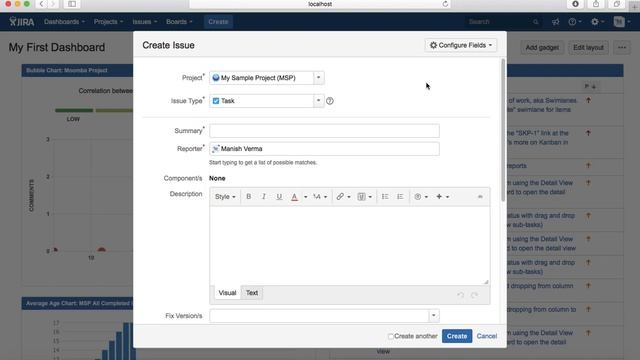This screenshot has height=360, width=640.
Task: Collapse the editor toolbar with the chevron icon
Action: coord(480,197)
